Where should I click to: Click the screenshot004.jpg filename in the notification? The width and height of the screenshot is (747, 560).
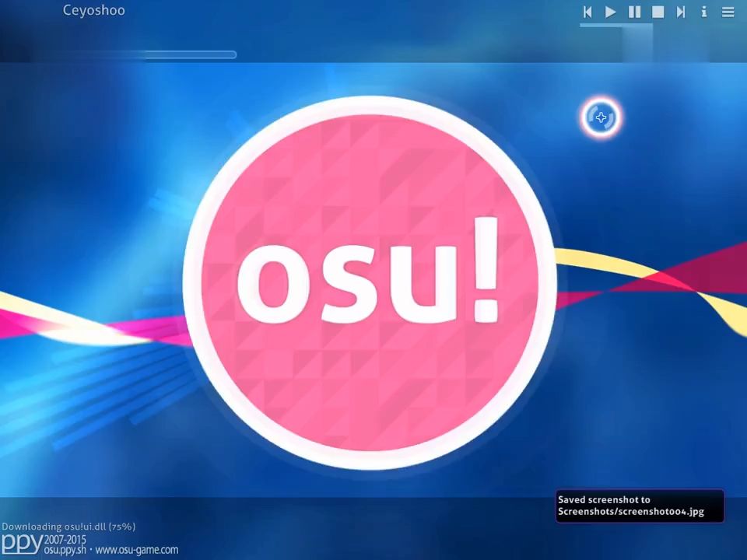[x=667, y=512]
